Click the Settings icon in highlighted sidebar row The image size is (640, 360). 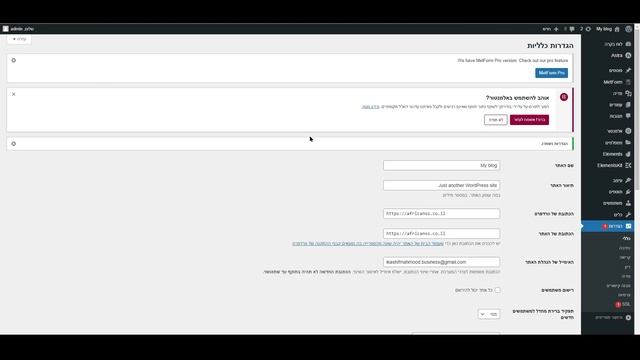pos(628,226)
